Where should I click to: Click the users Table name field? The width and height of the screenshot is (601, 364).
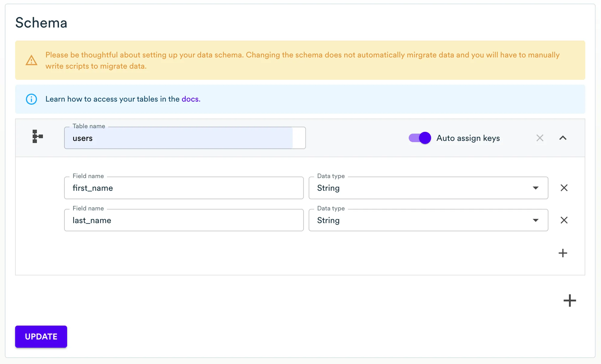[x=184, y=138]
